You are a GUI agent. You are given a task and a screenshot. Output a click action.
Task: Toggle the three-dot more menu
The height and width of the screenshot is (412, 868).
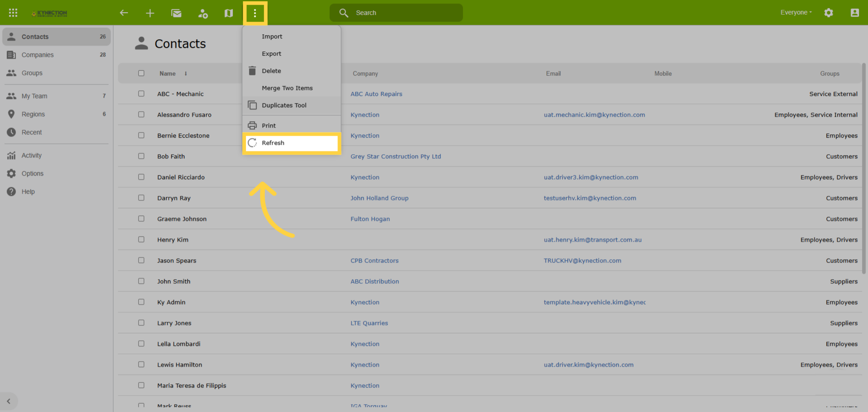255,13
